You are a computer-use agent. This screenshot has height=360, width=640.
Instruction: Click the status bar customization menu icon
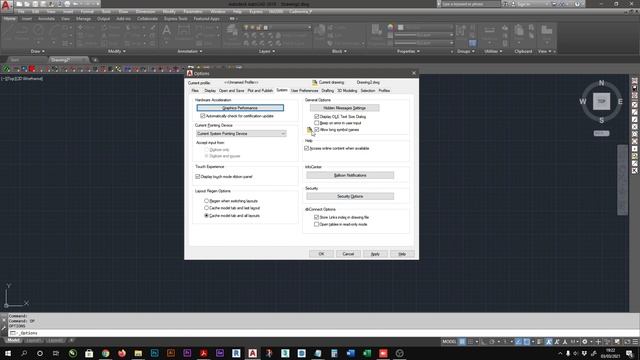tap(635, 341)
